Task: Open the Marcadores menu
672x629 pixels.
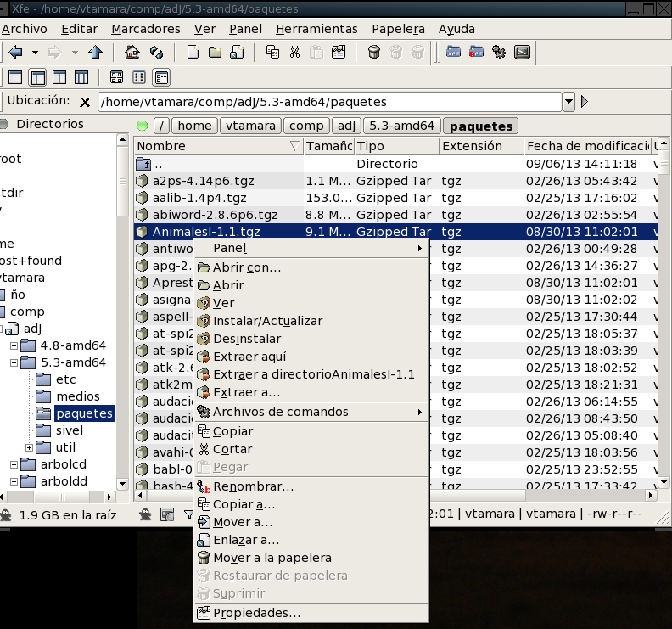Action: pyautogui.click(x=146, y=29)
